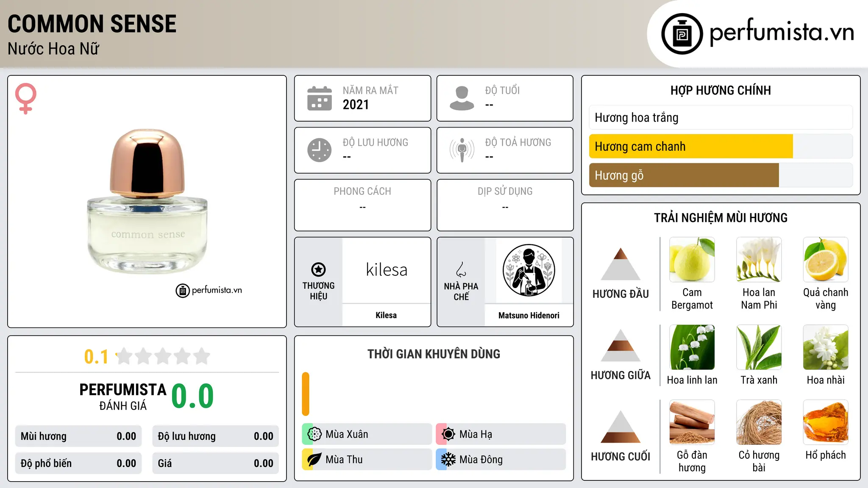Click the brown Hương gỗ accord bar
The width and height of the screenshot is (868, 488).
[684, 175]
